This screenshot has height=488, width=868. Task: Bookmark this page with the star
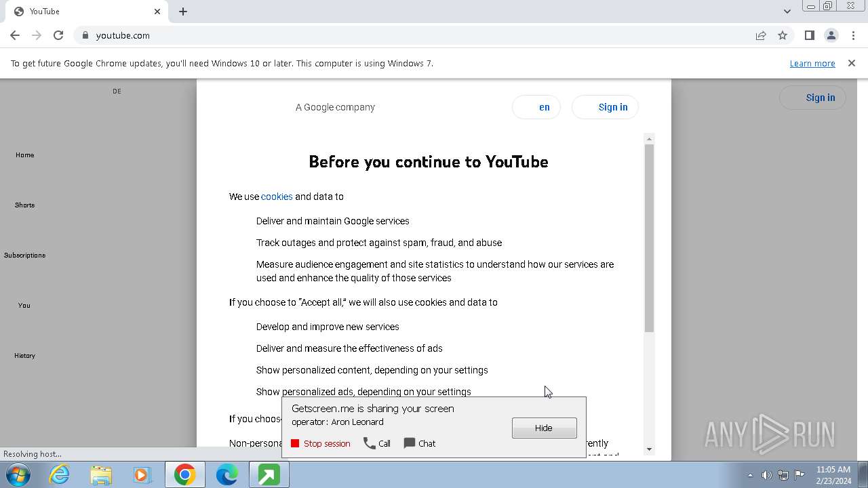783,35
